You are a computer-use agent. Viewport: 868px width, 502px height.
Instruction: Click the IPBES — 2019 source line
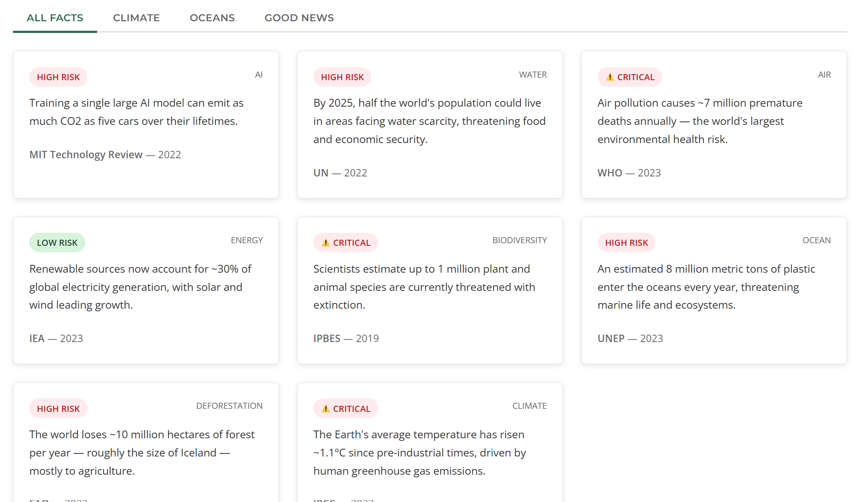tap(346, 339)
